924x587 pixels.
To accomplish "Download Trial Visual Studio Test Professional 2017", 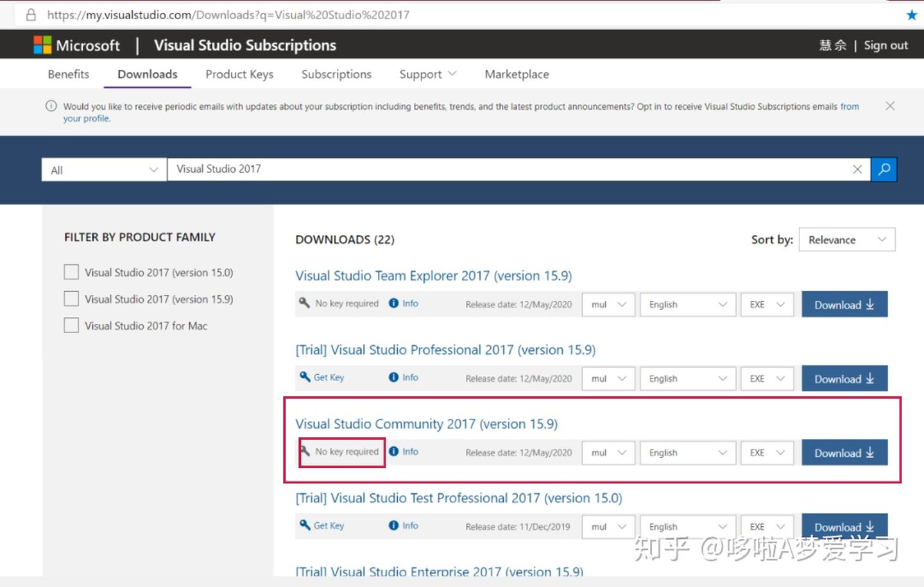I will [x=844, y=527].
